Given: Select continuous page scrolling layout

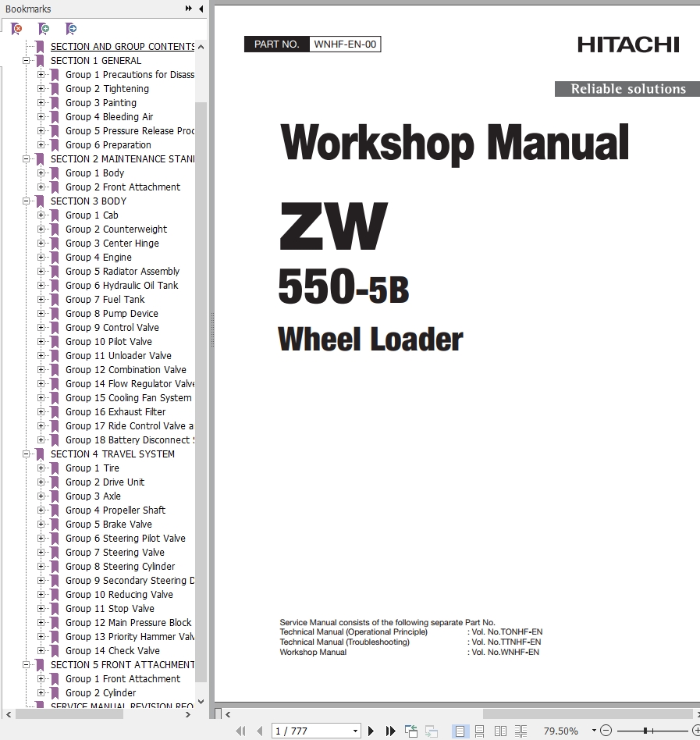Looking at the screenshot, I should pos(479,731).
